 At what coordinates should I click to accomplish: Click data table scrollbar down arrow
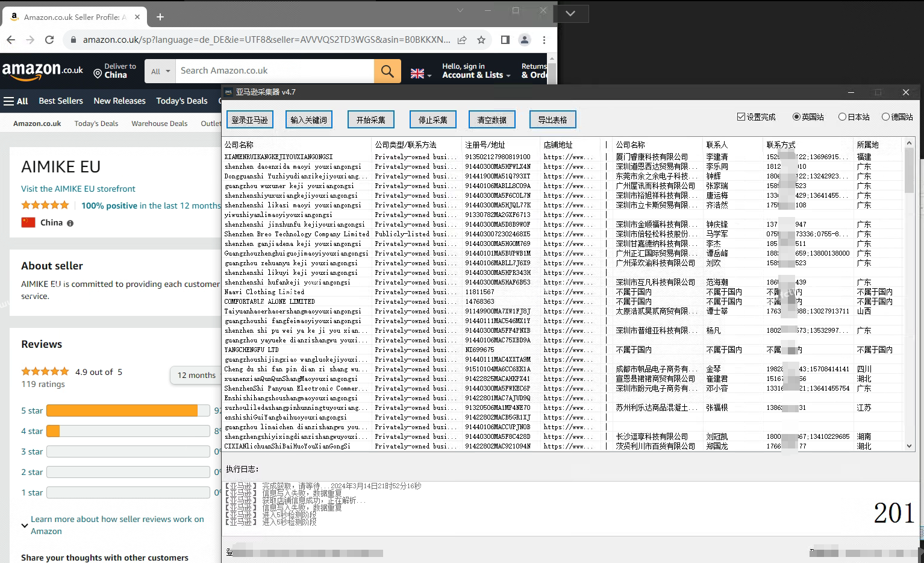pyautogui.click(x=909, y=446)
